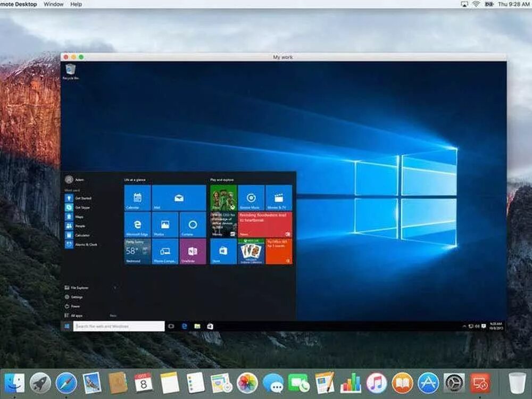532x399 pixels.
Task: Open Settings in Start menu
Action: (73, 297)
